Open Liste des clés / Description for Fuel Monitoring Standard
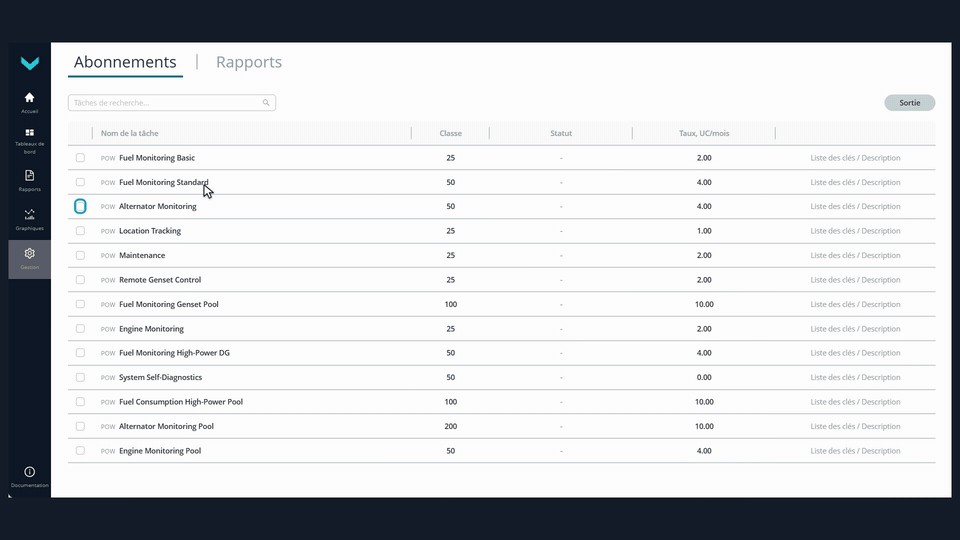 pyautogui.click(x=855, y=182)
